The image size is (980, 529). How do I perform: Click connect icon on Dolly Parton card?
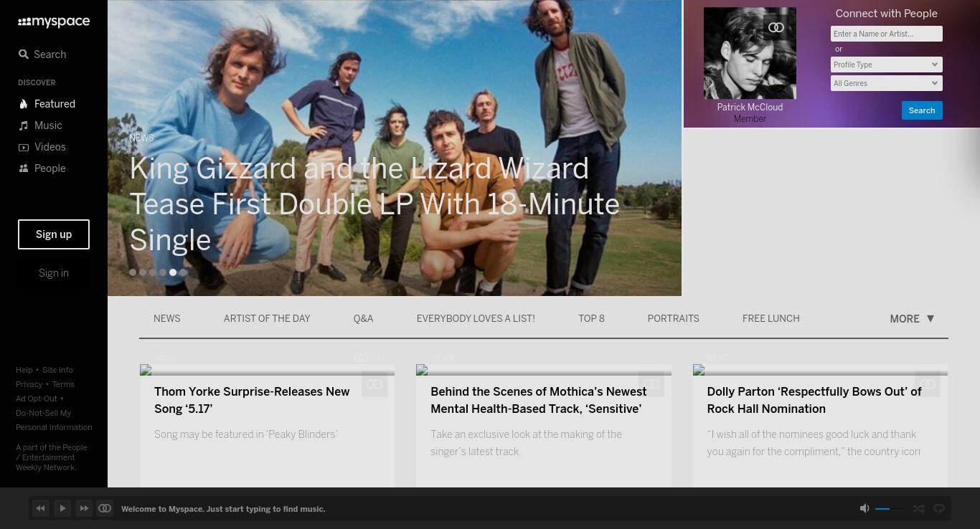point(928,384)
